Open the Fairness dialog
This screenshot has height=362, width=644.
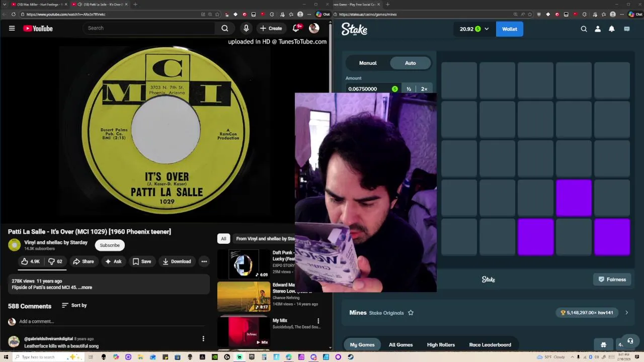click(x=612, y=280)
